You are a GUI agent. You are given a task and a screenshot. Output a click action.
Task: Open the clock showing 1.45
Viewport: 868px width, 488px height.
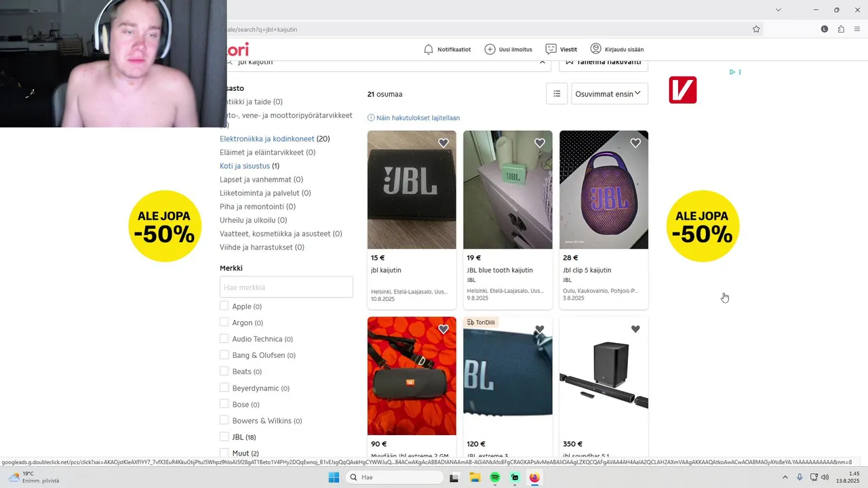[848, 477]
